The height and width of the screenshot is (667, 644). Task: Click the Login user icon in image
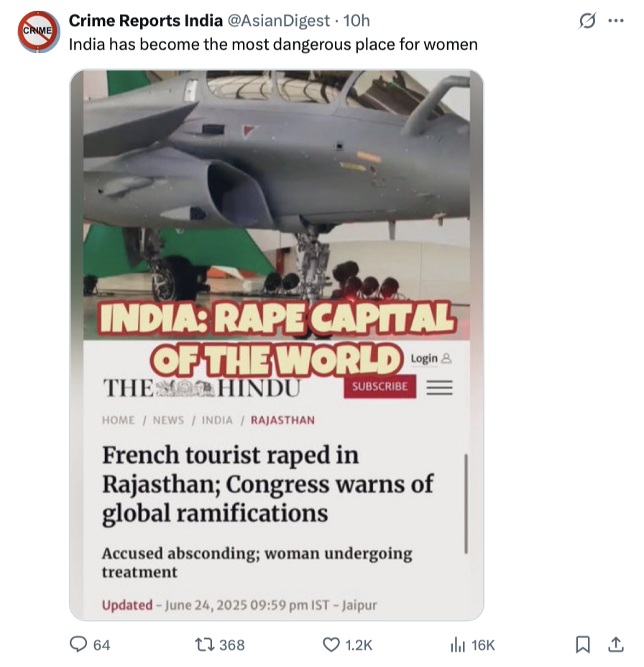pos(446,358)
